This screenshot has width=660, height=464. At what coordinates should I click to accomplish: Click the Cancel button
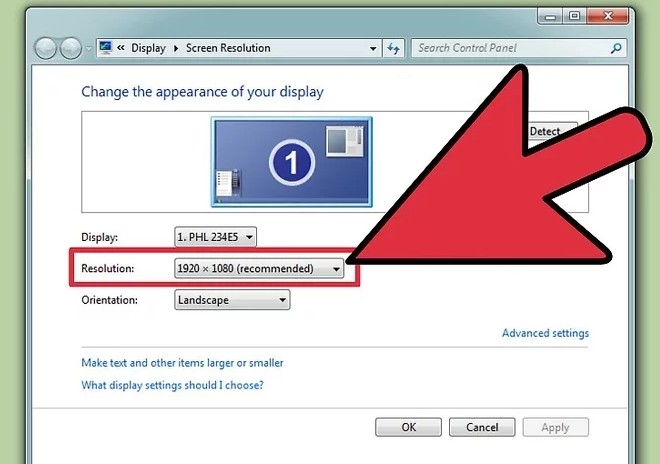point(482,427)
